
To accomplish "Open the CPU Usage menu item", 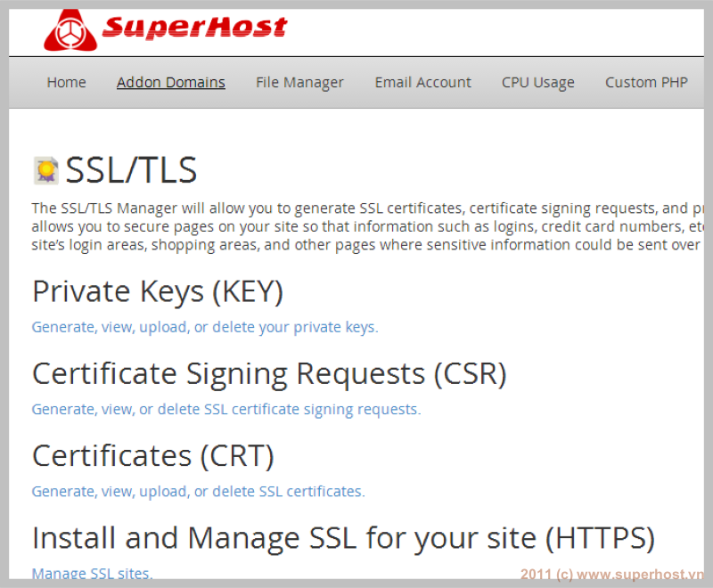I will click(538, 82).
